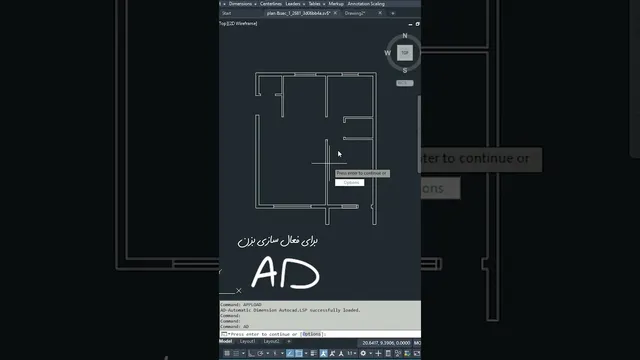
Task: Click the isolate objects icon
Action: pyautogui.click(x=398, y=353)
